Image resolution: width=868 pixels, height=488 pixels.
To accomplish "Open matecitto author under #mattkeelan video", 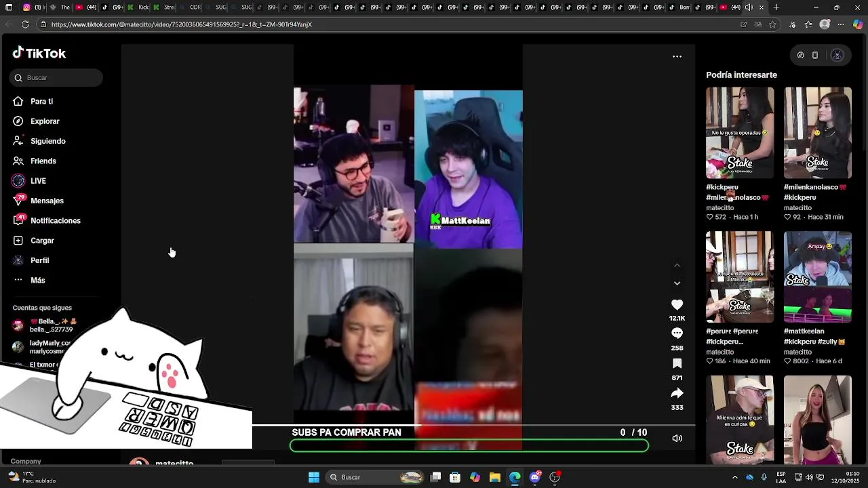I will 797,352.
